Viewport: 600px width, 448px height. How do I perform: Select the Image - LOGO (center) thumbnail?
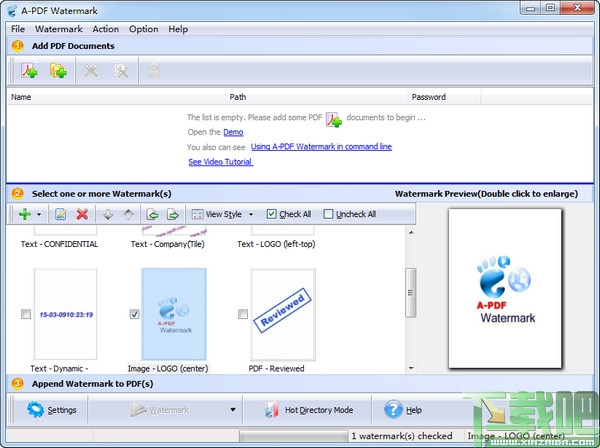[174, 314]
